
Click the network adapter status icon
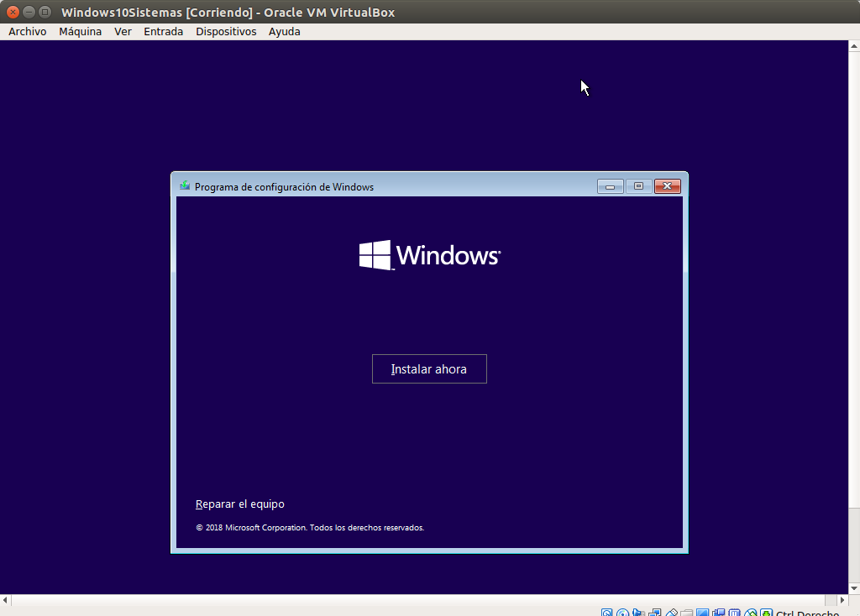[x=655, y=613]
